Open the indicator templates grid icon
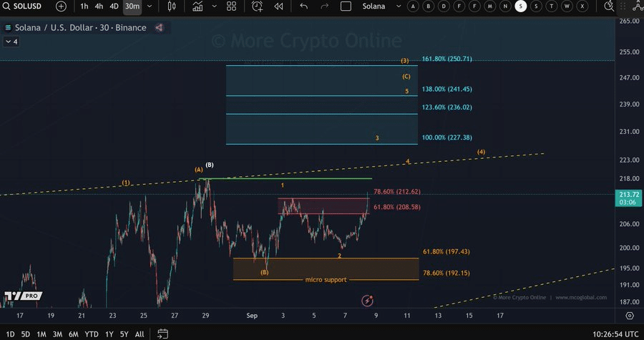 pos(231,6)
